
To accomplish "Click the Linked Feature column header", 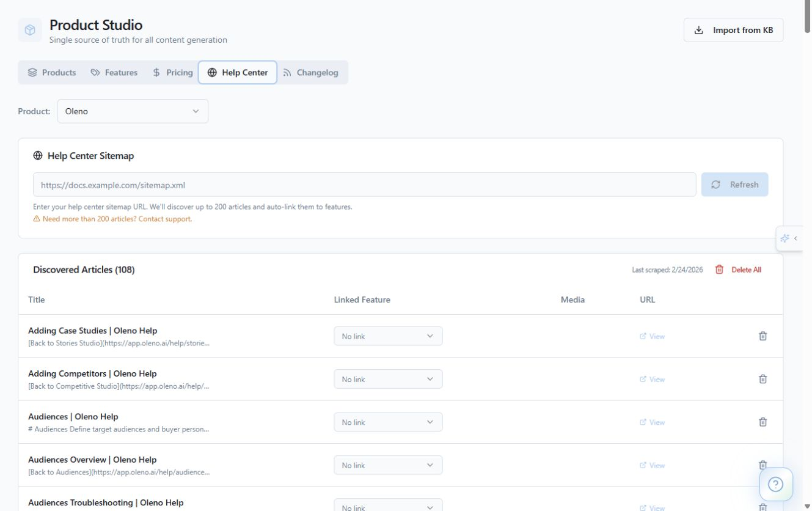I will (x=362, y=300).
